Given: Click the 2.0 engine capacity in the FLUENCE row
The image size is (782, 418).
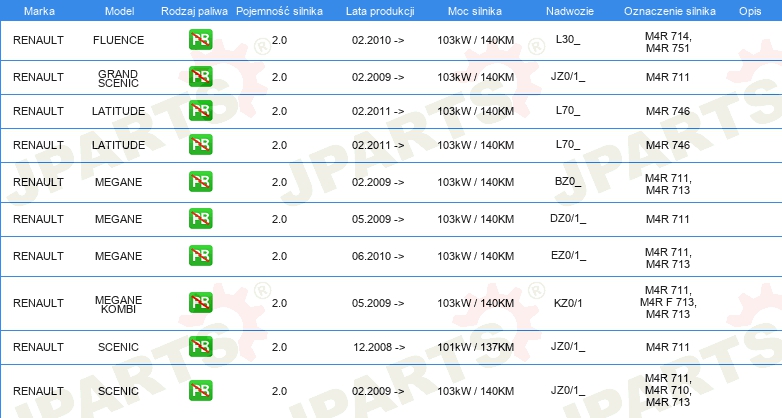Looking at the screenshot, I should pos(279,40).
